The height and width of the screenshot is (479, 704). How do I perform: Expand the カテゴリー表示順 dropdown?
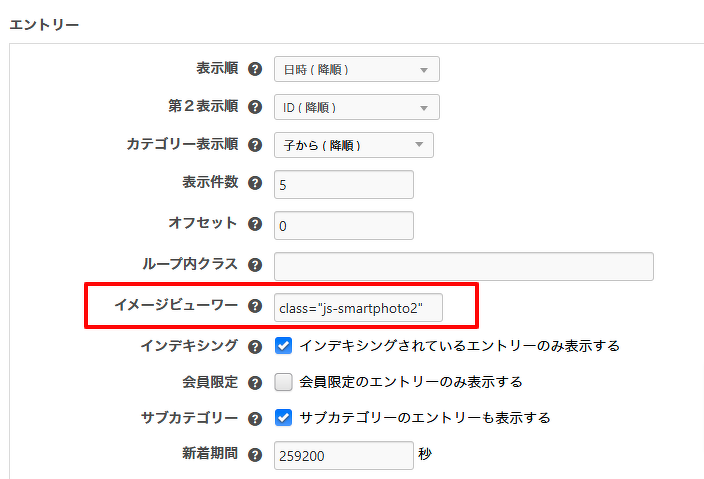tap(353, 145)
